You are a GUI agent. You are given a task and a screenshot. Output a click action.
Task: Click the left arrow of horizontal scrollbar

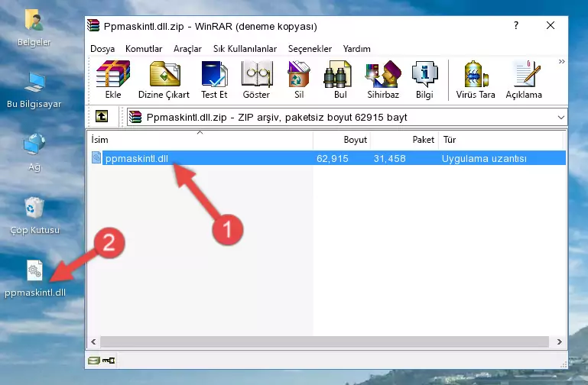[x=93, y=341]
